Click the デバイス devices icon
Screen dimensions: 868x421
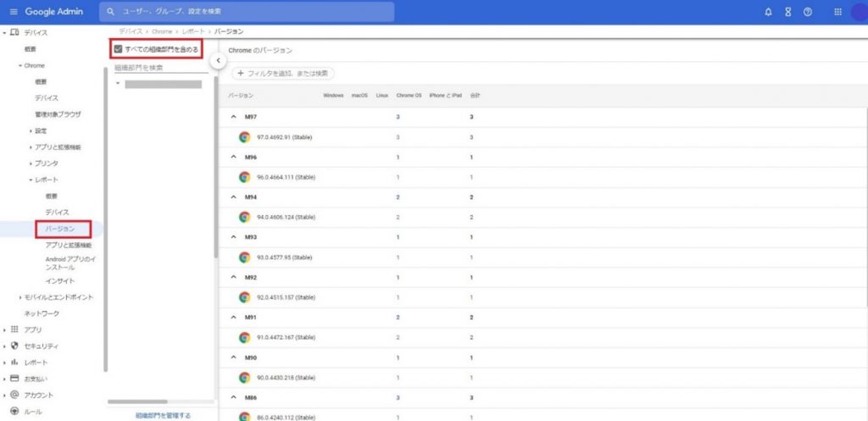point(14,33)
